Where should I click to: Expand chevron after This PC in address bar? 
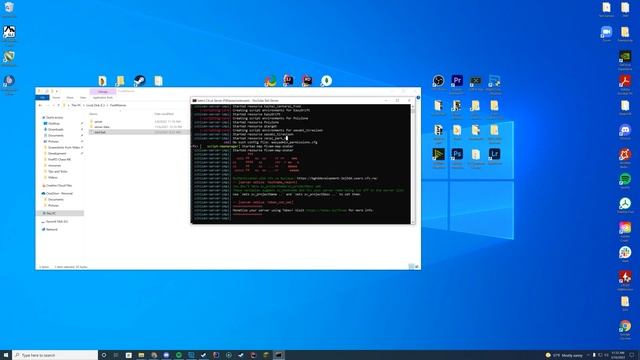[83, 105]
